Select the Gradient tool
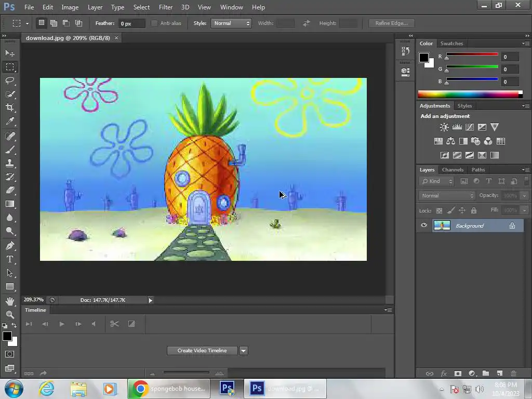This screenshot has height=399, width=532. coord(10,204)
